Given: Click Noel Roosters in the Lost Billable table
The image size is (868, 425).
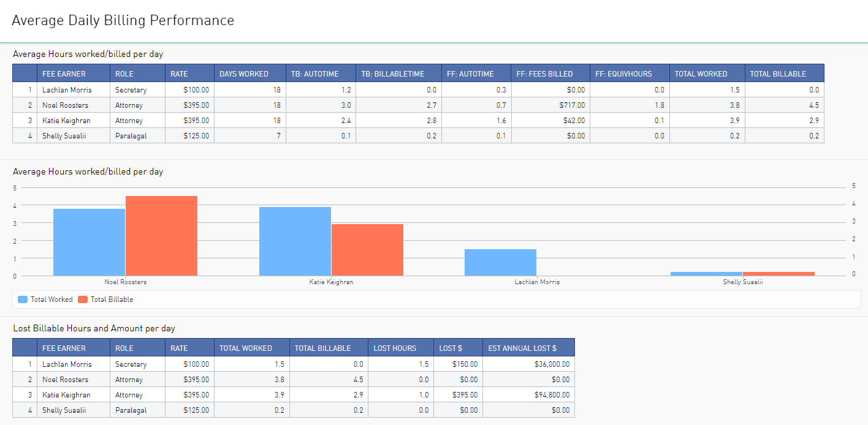Looking at the screenshot, I should (x=65, y=380).
